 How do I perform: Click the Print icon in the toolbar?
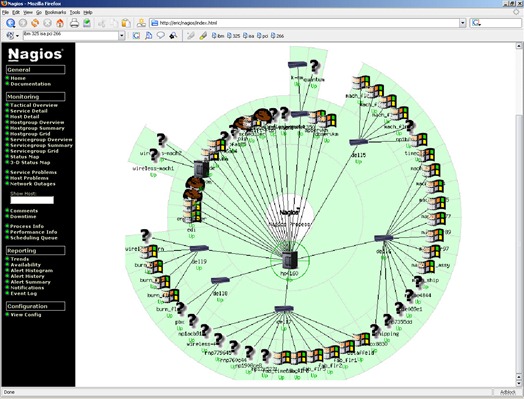74,23
